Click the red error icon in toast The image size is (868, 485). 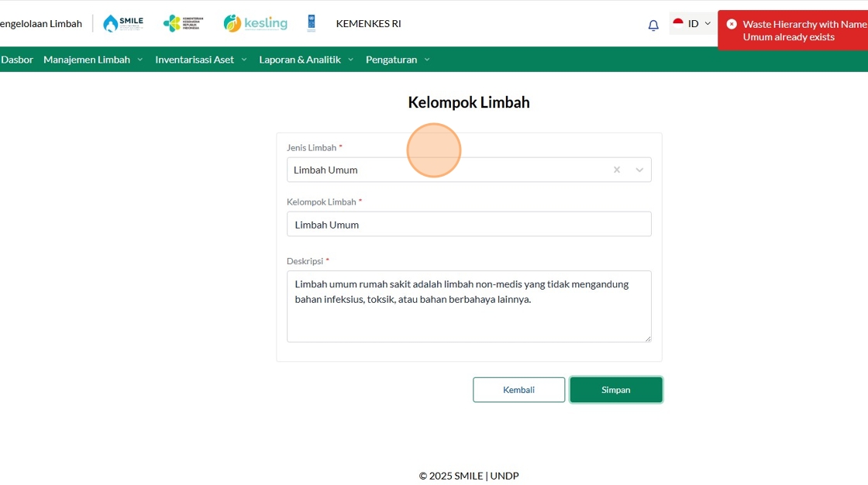tap(732, 24)
